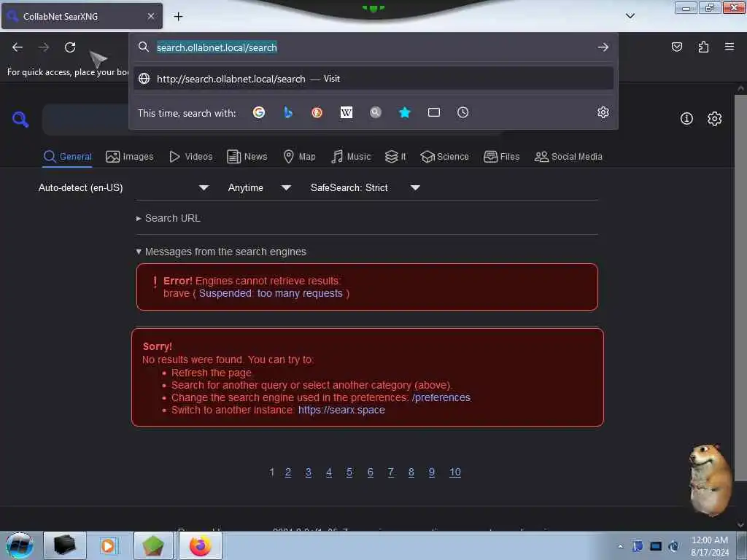The width and height of the screenshot is (747, 560).
Task: Go to results page 6
Action: (370, 472)
